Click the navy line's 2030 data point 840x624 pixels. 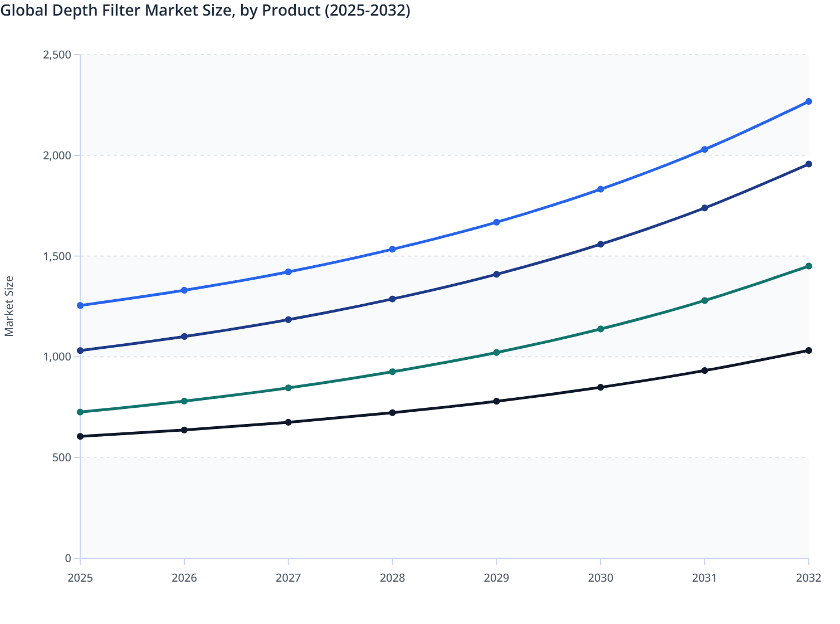[x=600, y=244]
